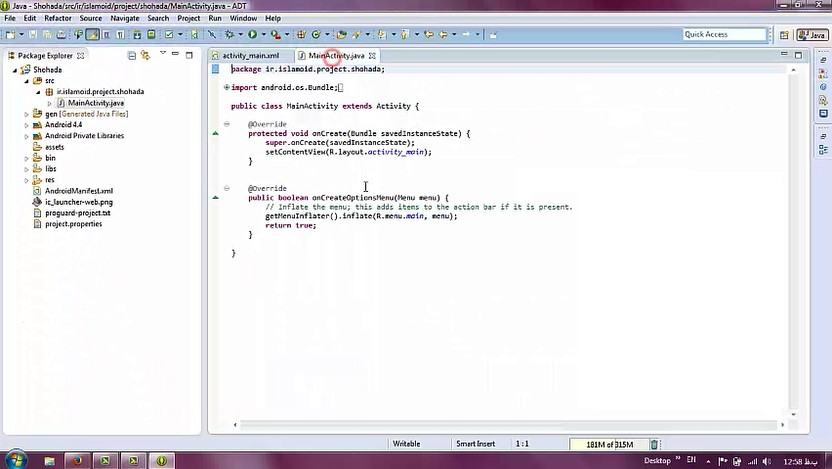This screenshot has height=469, width=832.
Task: Click the Save icon in toolbar
Action: click(31, 34)
